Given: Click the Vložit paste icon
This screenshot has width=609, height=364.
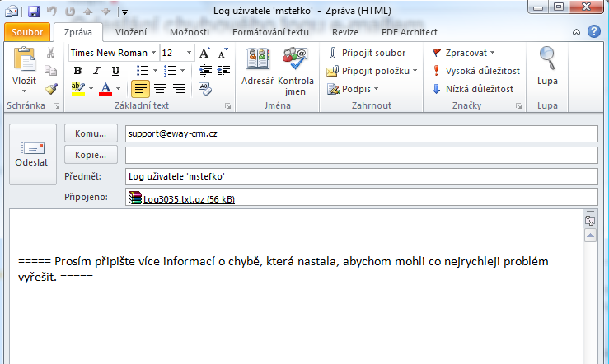Looking at the screenshot, I should coord(24,59).
